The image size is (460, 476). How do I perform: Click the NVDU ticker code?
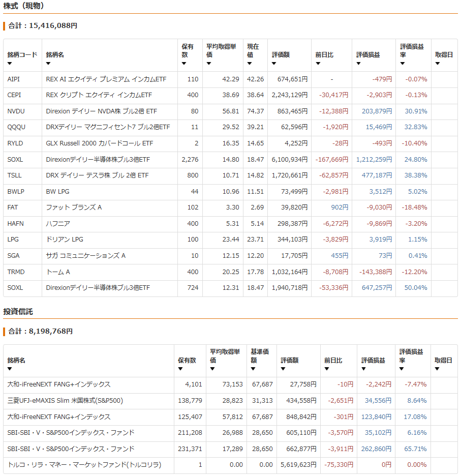(16, 111)
